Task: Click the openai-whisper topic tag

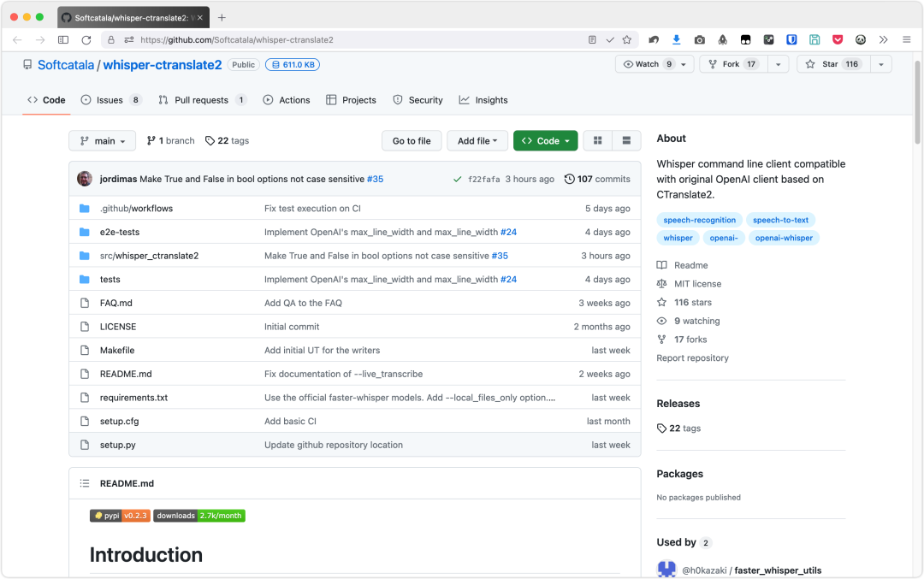Action: pyautogui.click(x=784, y=238)
